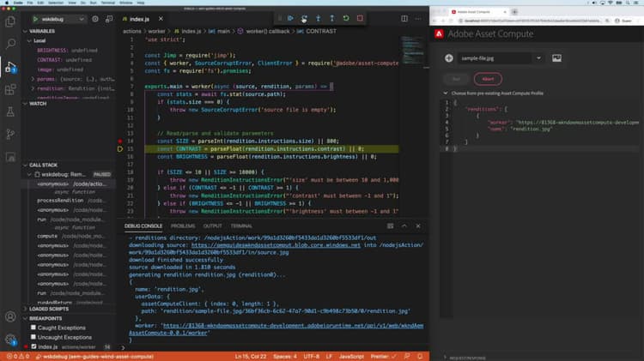Collapse the Local scope in Variables
This screenshot has width=644, height=361.
click(x=38, y=40)
